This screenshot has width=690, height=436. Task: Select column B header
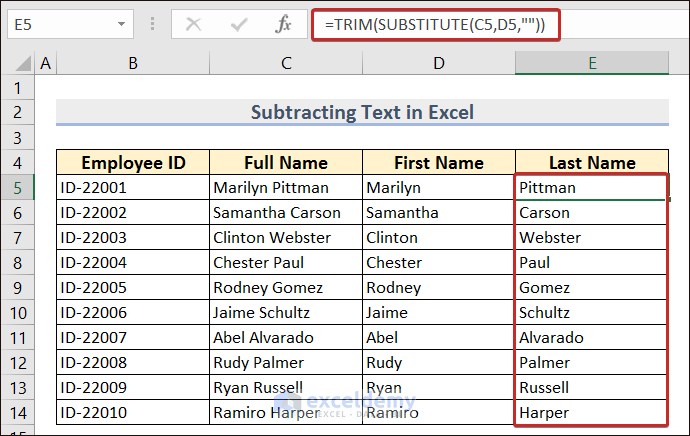point(133,64)
